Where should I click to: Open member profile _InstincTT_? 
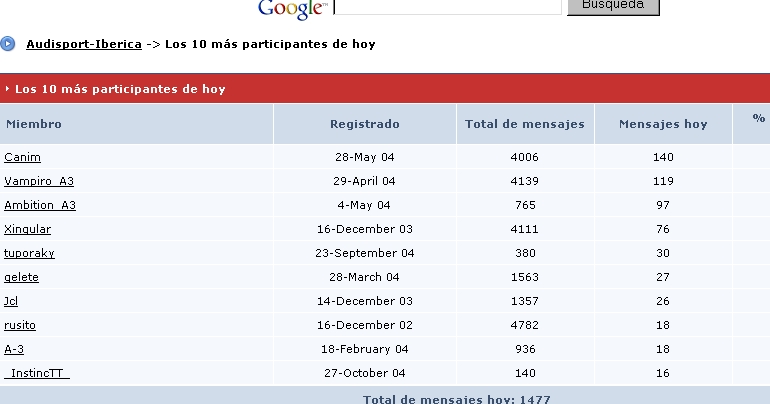37,373
